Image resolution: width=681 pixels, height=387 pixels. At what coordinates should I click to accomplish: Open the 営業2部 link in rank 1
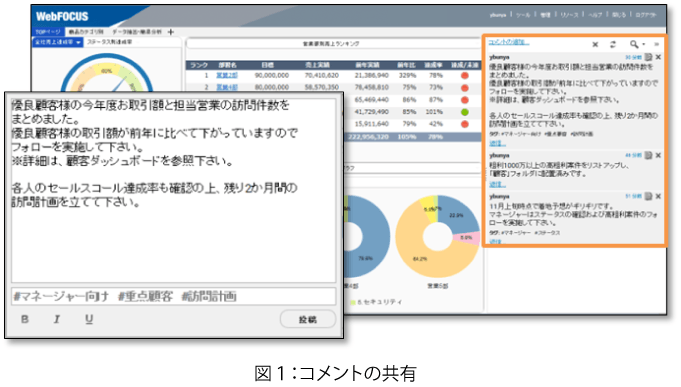pos(227,76)
